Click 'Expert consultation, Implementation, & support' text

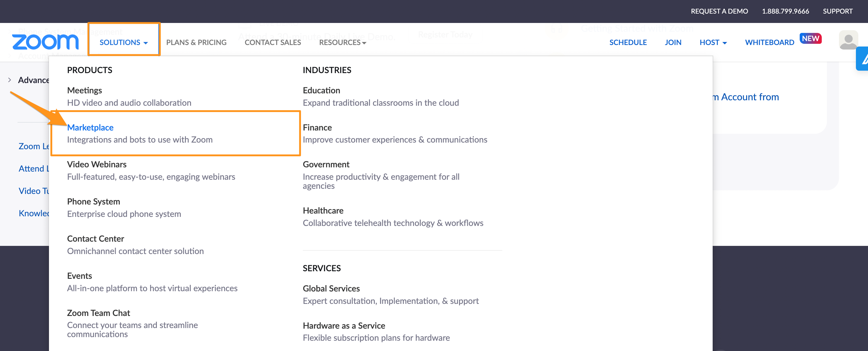(x=390, y=301)
